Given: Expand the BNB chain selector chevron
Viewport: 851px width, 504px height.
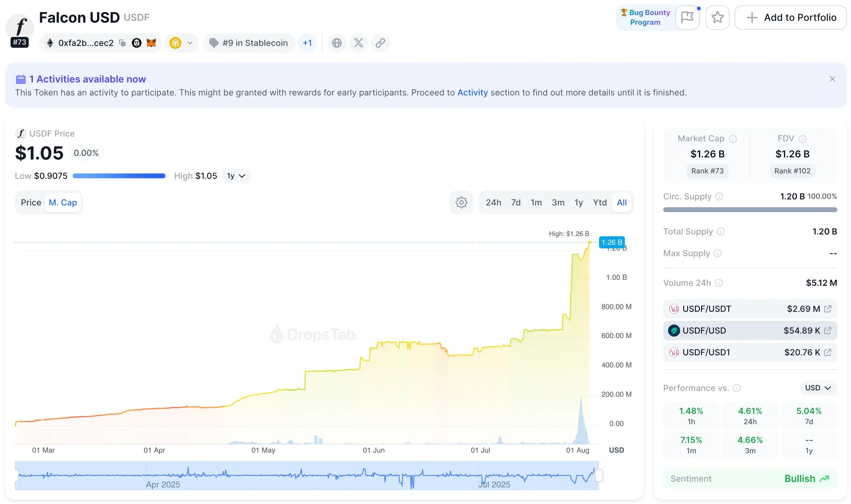Looking at the screenshot, I should click(x=191, y=43).
